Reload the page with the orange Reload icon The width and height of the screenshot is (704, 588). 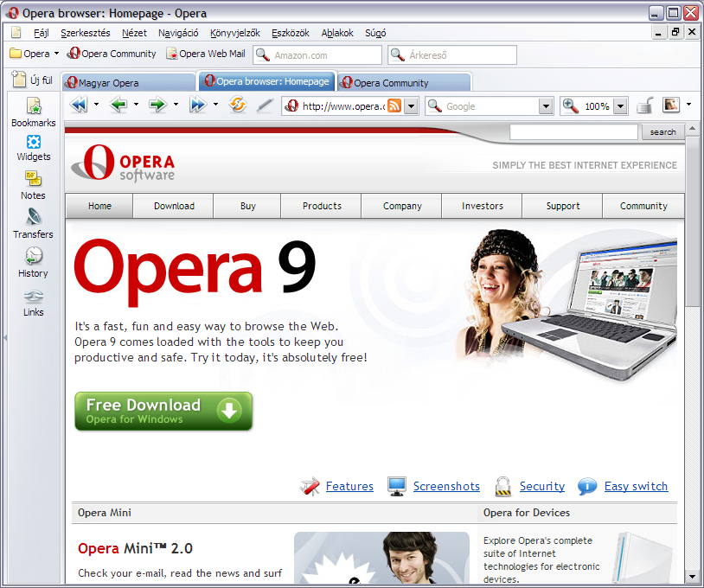coord(238,105)
